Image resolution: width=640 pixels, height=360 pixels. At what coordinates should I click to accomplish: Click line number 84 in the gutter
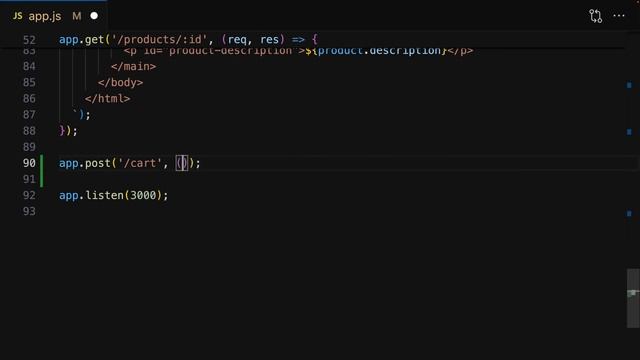[x=29, y=66]
